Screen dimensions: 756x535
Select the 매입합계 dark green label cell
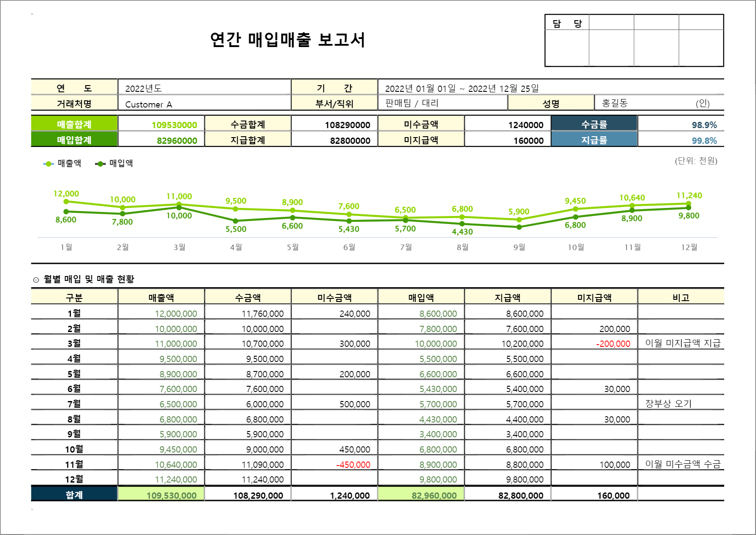pos(74,140)
